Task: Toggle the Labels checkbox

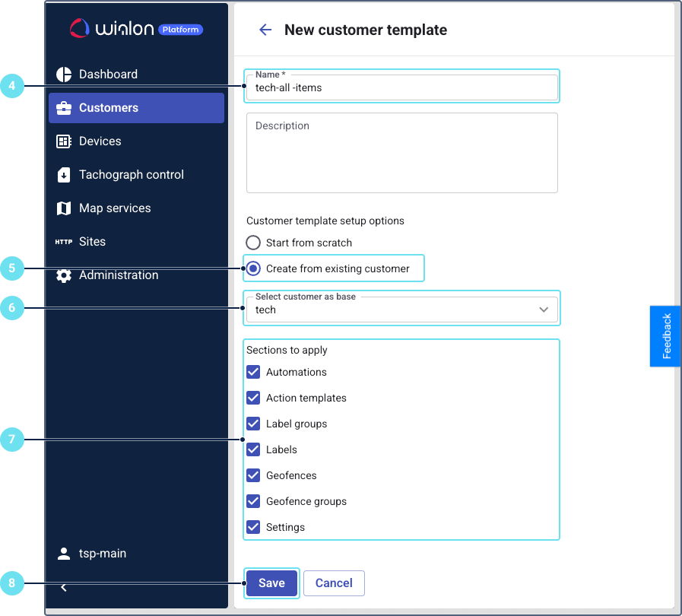Action: 253,450
